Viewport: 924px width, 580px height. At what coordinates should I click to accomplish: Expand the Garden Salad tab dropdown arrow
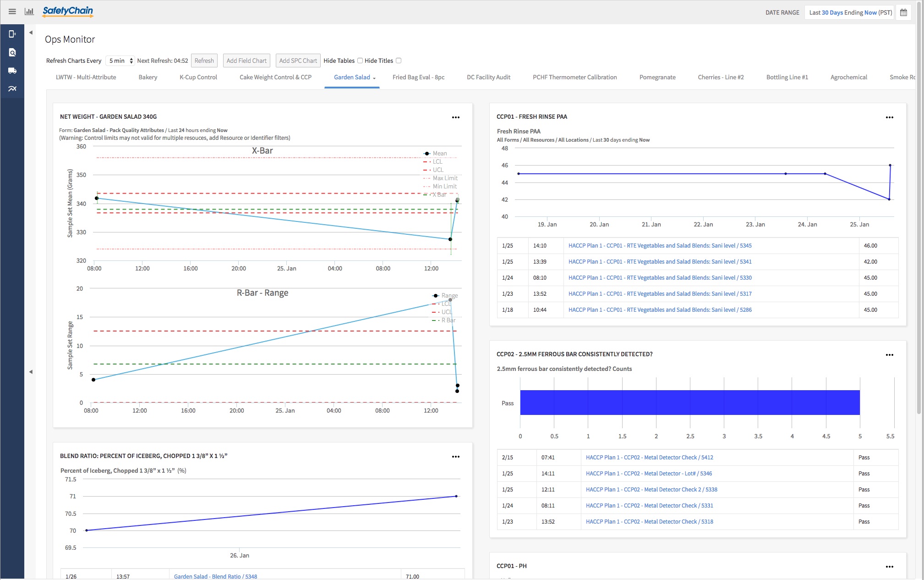tap(374, 78)
